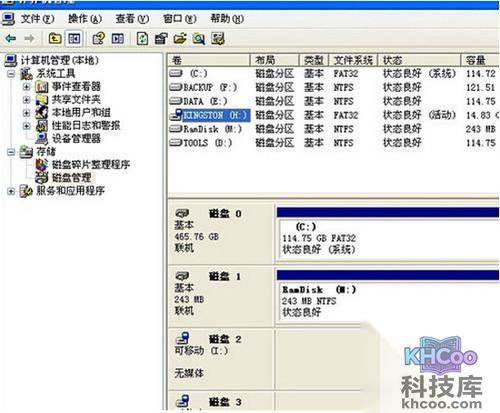The height and width of the screenshot is (413, 500).
Task: Open the Help question-mark toolbar icon
Action: pyautogui.click(x=99, y=39)
